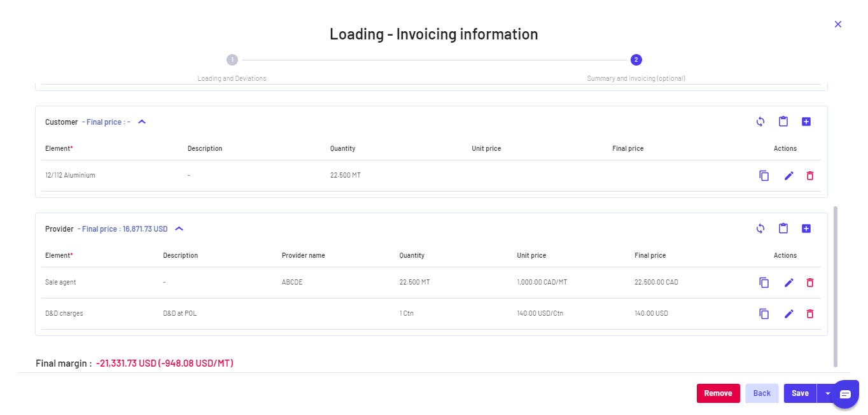Add a new element to the Provider section
The image size is (868, 415).
(x=806, y=229)
